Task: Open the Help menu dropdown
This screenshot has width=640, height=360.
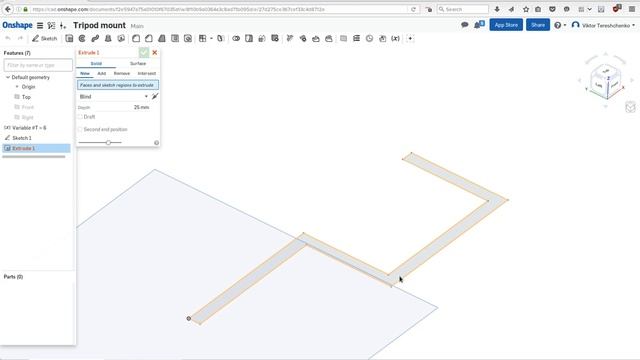Action: pyautogui.click(x=560, y=25)
